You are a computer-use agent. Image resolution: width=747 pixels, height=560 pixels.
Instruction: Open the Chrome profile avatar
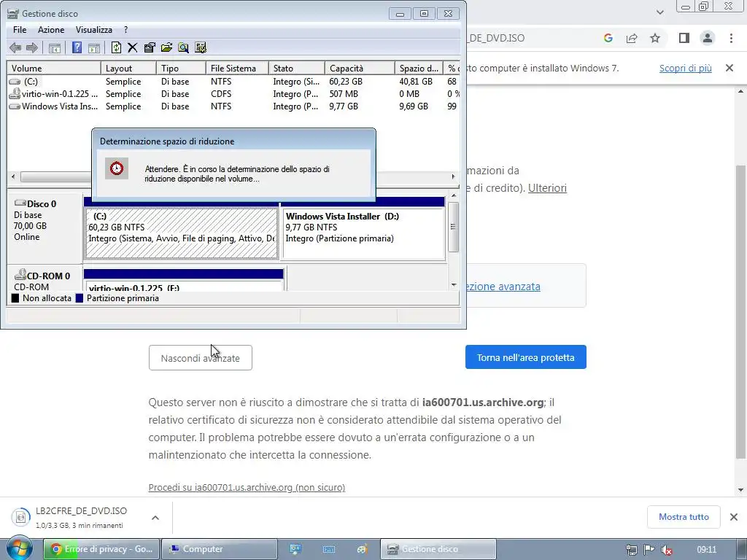pyautogui.click(x=708, y=38)
